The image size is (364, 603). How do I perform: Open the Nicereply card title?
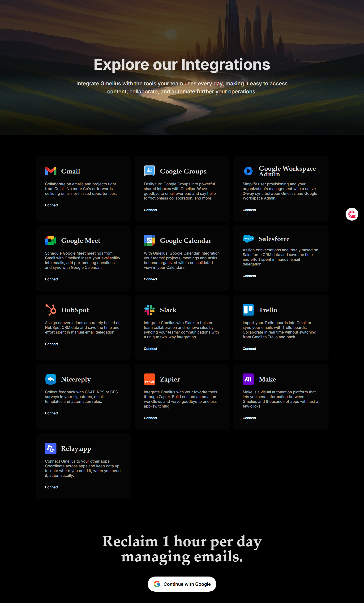[x=76, y=379]
